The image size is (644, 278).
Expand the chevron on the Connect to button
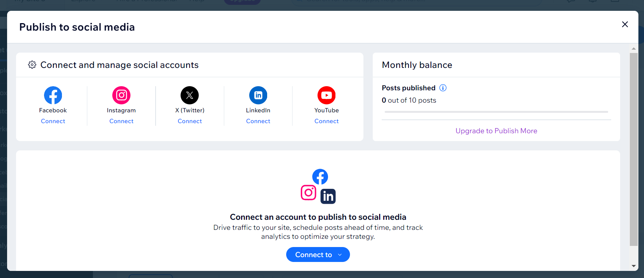pos(340,254)
